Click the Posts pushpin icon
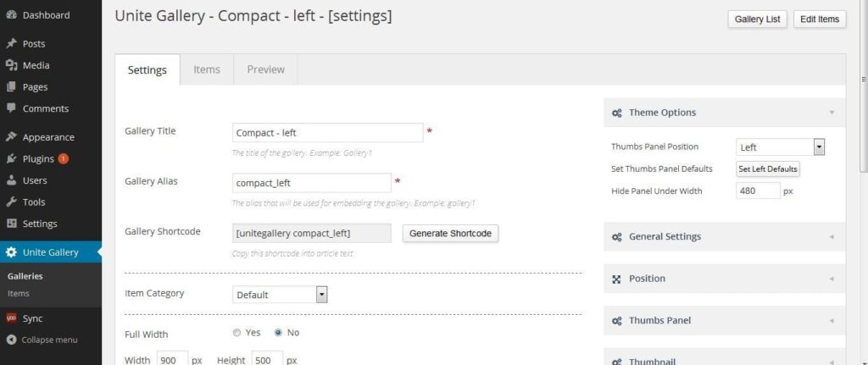Screen dimensions: 868x365 [11, 44]
